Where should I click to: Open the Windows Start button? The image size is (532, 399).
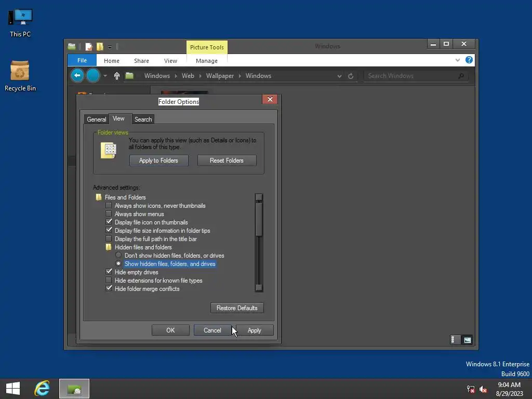pos(13,389)
